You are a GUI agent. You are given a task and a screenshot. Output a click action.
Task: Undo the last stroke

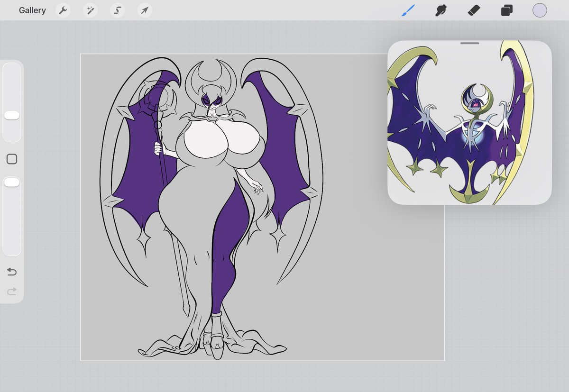12,272
